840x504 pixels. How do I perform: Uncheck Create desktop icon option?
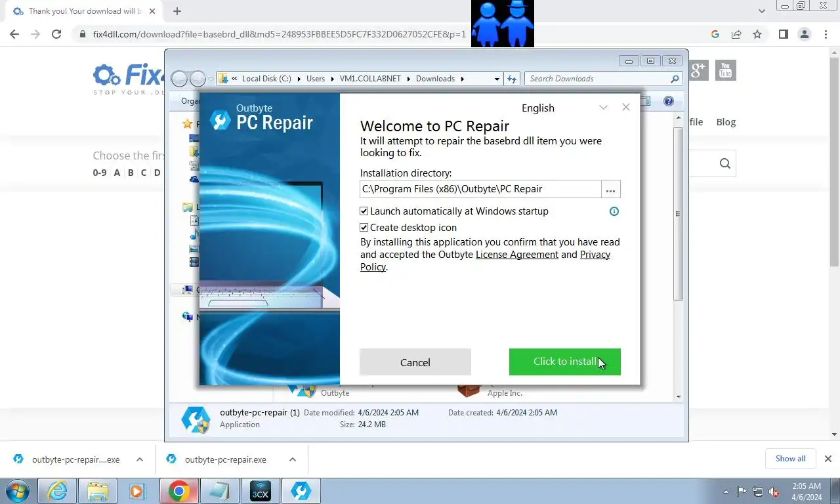click(x=364, y=228)
